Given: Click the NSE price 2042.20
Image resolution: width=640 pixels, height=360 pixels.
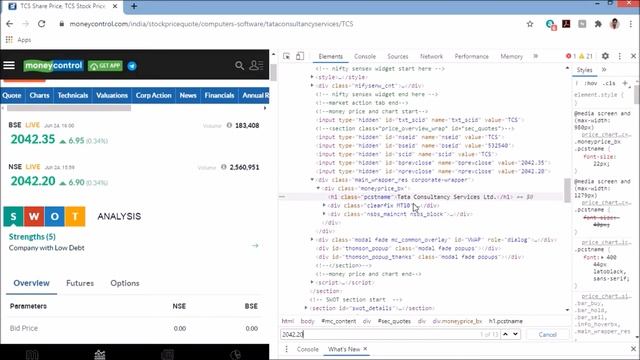Looking at the screenshot, I should [33, 181].
